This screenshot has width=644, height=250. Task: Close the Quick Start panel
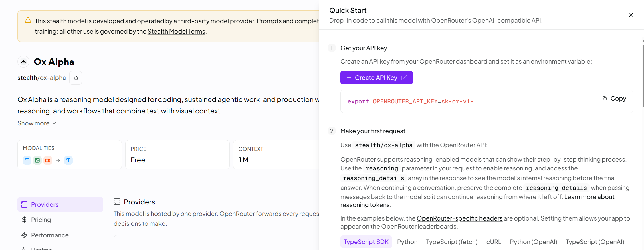[x=631, y=15]
